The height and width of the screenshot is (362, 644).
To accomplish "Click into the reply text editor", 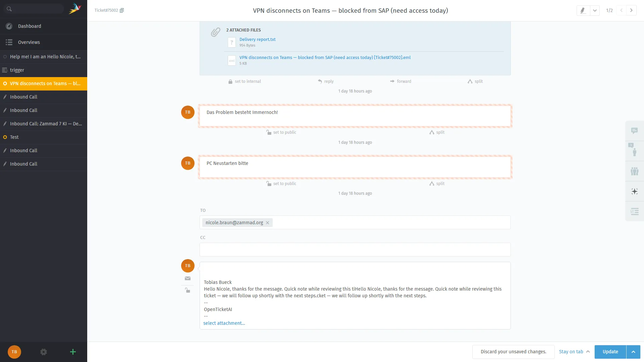I will pyautogui.click(x=355, y=292).
